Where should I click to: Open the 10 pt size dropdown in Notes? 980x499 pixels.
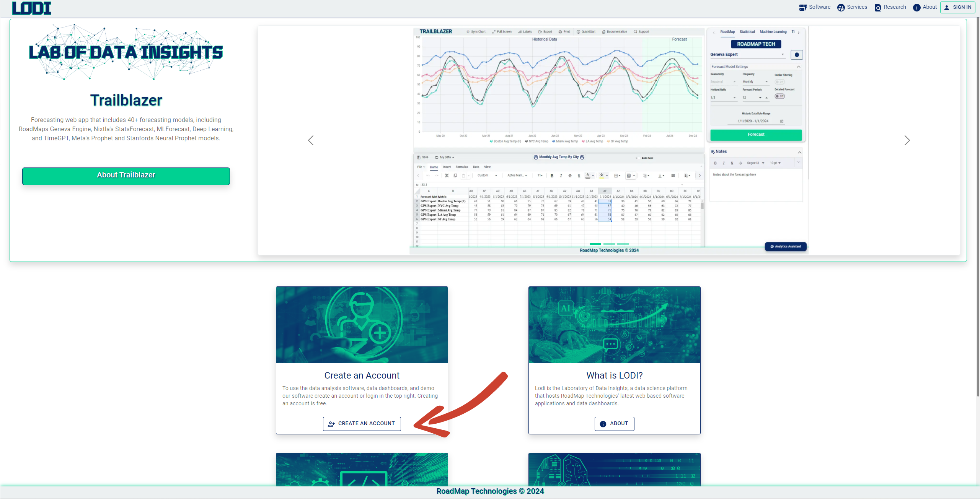click(x=775, y=163)
